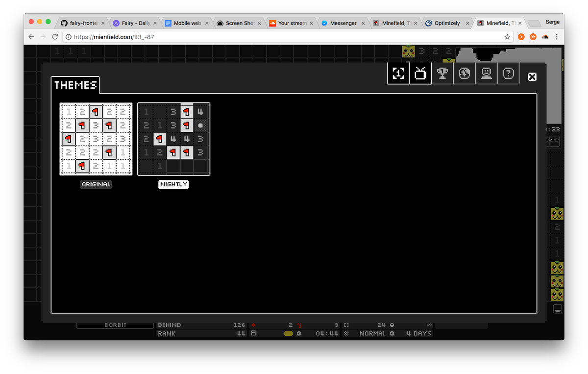
Task: Reload the mienfield page
Action: (55, 37)
